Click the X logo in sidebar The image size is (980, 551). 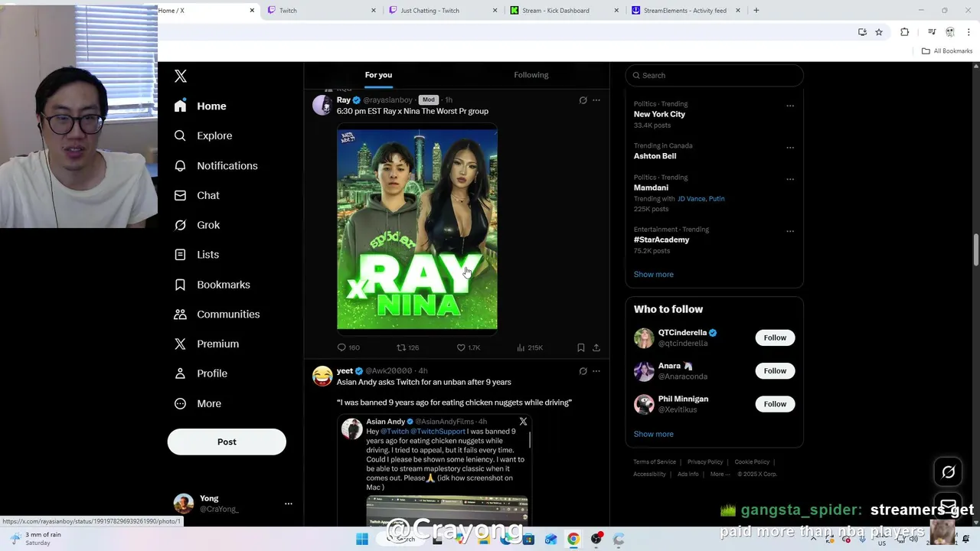(x=181, y=76)
